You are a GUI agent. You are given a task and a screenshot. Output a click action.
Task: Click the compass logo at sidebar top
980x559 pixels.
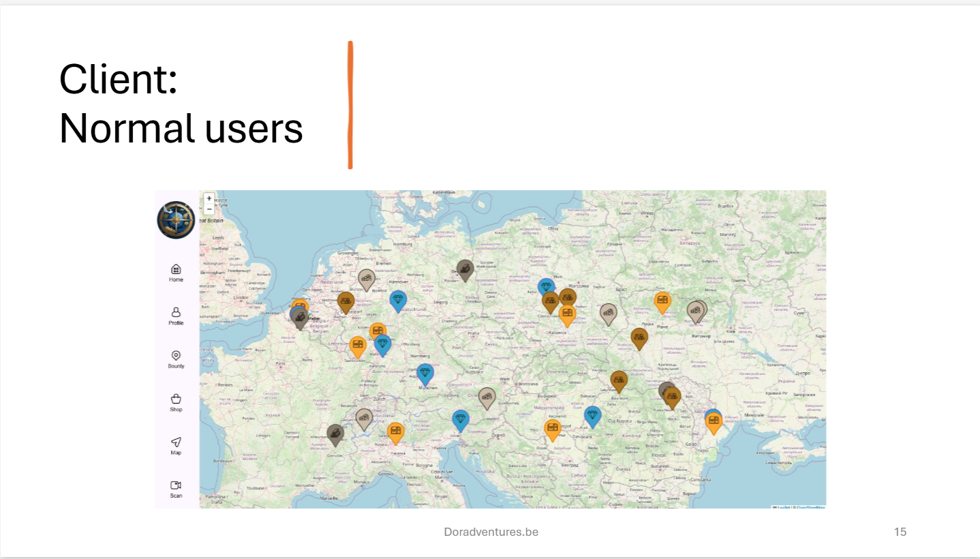point(176,220)
